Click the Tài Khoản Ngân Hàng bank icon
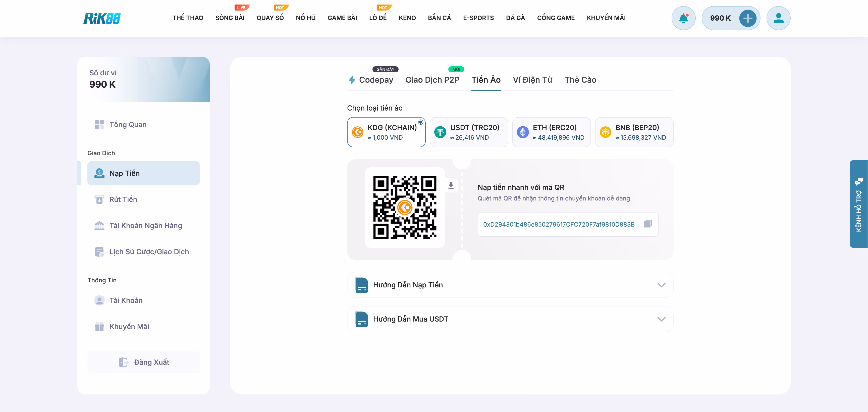The image size is (868, 412). (99, 226)
